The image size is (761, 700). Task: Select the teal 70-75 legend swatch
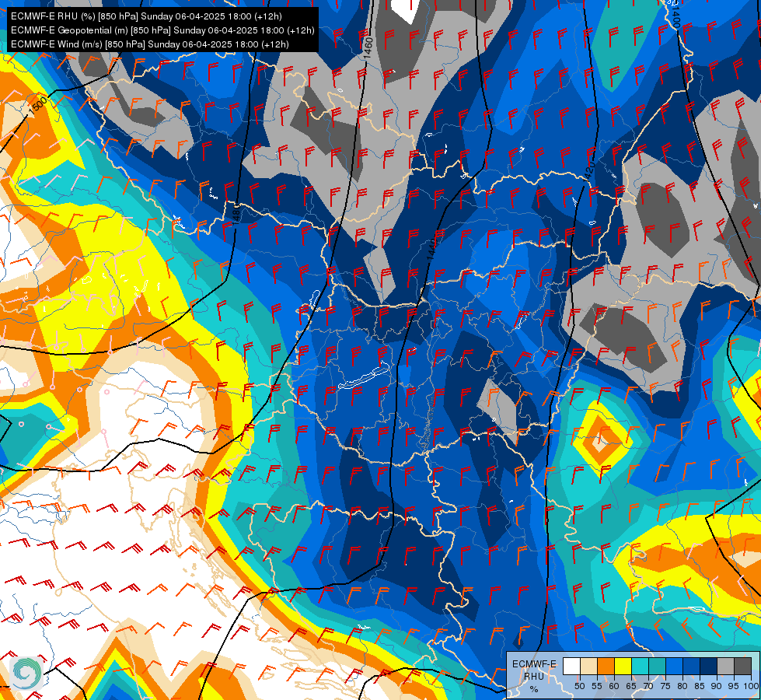[657, 666]
